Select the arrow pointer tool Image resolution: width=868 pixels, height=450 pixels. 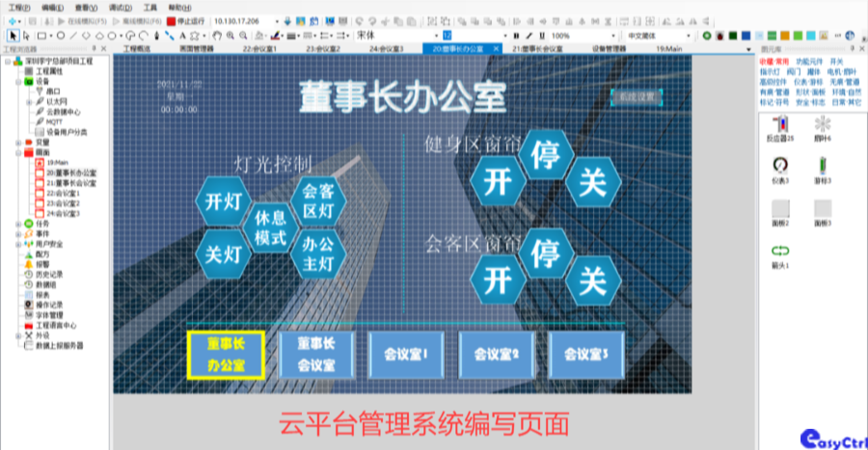(12, 36)
